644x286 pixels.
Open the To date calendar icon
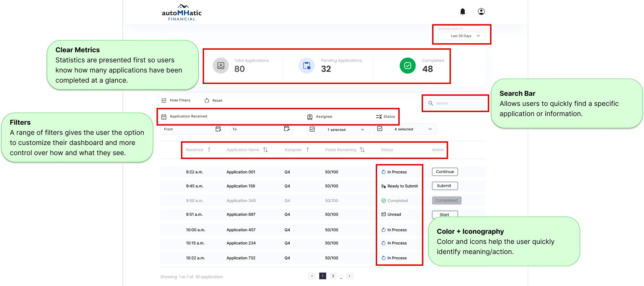[x=286, y=129]
